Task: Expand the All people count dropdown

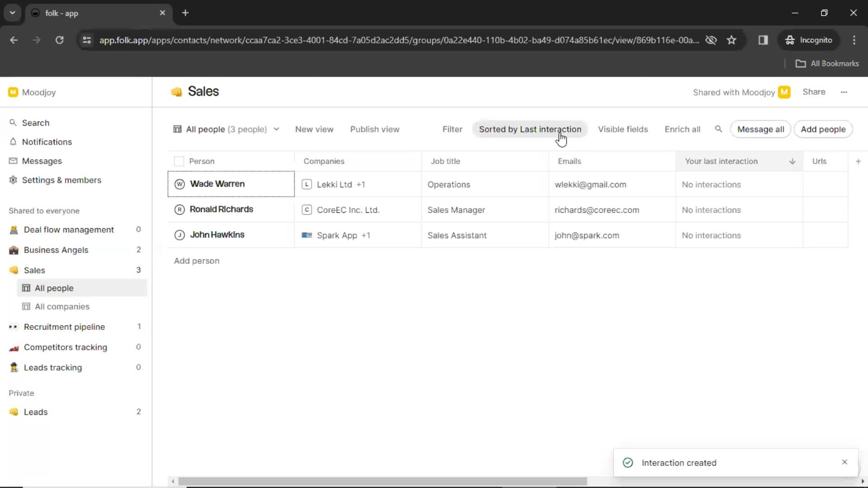Action: click(275, 129)
